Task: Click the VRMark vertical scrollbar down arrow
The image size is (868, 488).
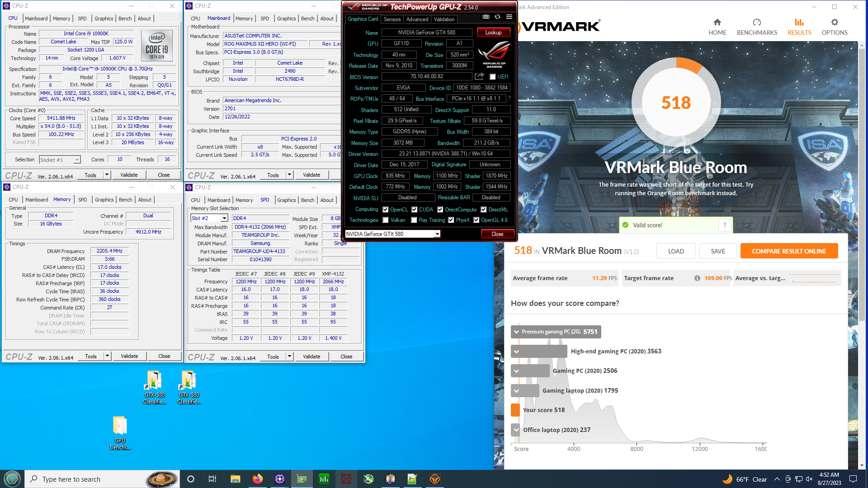Action: point(862,465)
